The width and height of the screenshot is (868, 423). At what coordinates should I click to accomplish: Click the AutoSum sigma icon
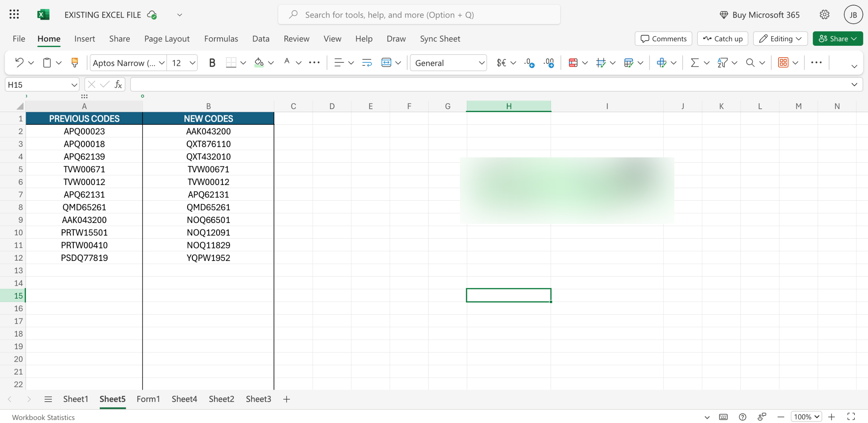pos(695,63)
